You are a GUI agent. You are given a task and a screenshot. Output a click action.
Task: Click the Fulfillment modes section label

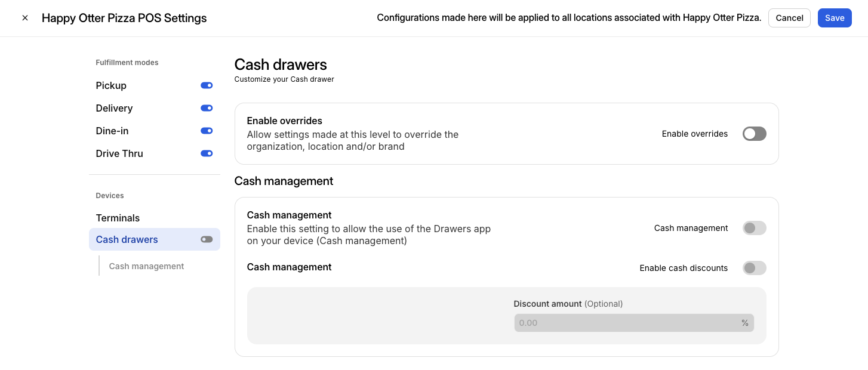(x=127, y=63)
